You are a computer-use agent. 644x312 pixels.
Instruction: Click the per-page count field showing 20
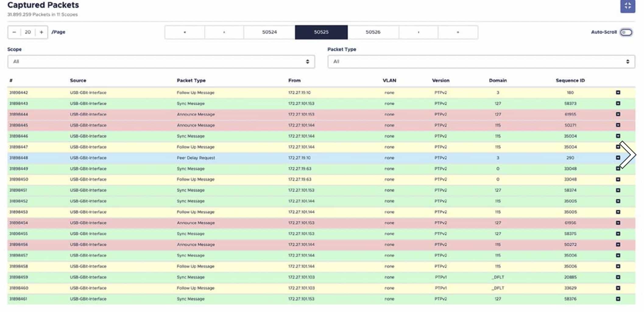[x=28, y=32]
